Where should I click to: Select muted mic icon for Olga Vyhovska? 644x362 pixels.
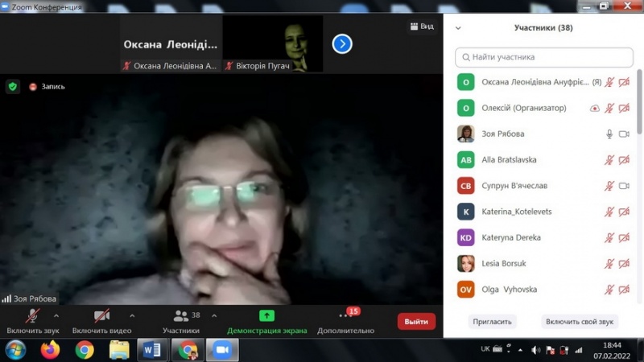[x=609, y=290]
